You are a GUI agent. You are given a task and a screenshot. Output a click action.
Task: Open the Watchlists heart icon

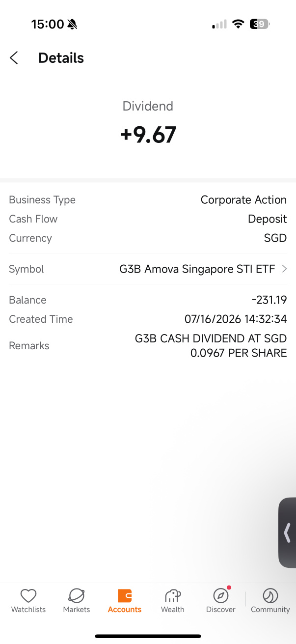[x=28, y=596]
